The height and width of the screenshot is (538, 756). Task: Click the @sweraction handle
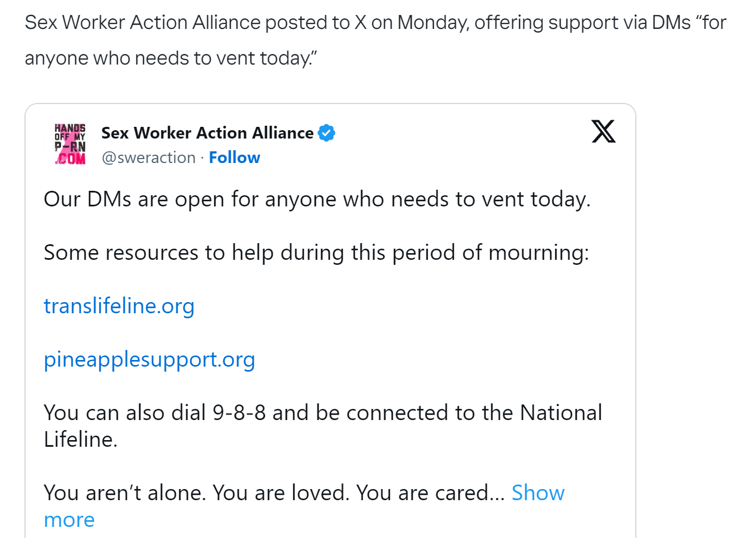pyautogui.click(x=149, y=158)
